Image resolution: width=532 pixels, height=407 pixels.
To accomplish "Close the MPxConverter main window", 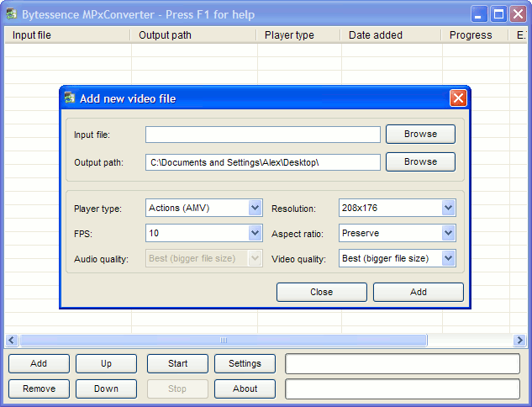I will click(518, 14).
